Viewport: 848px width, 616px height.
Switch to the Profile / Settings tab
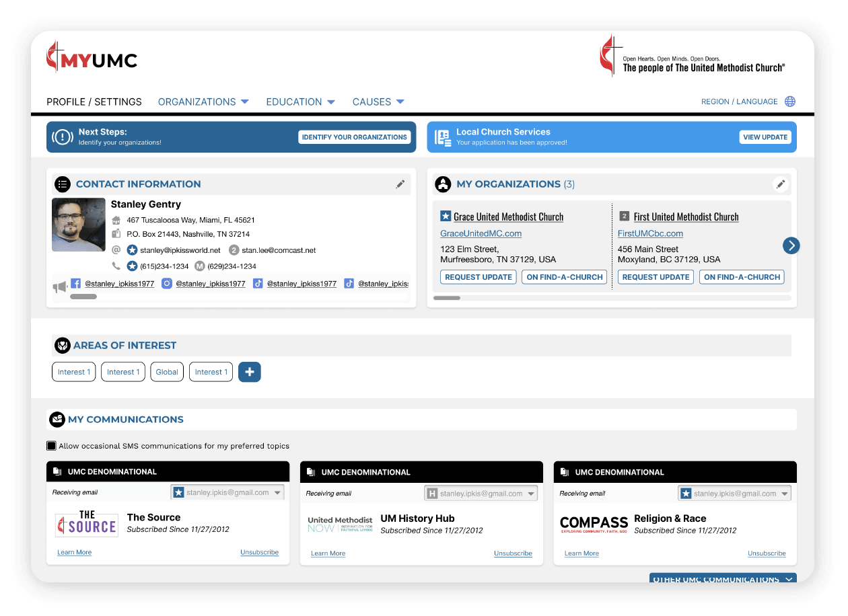(x=94, y=101)
